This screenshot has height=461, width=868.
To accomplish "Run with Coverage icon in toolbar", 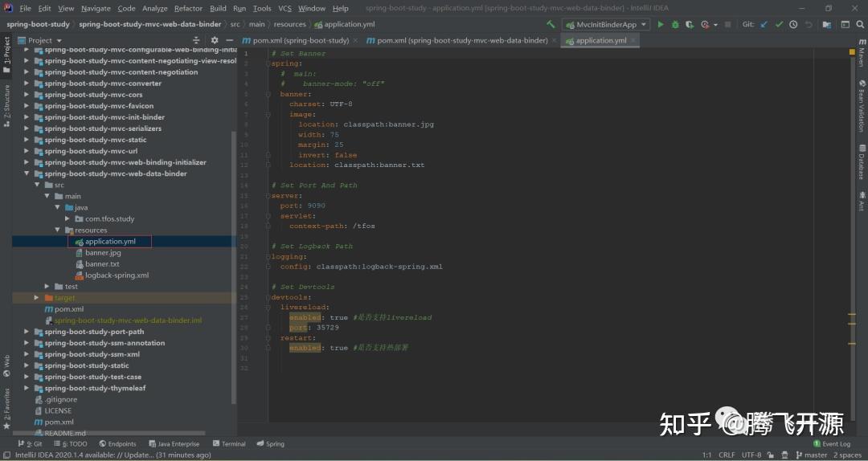I will coord(690,24).
